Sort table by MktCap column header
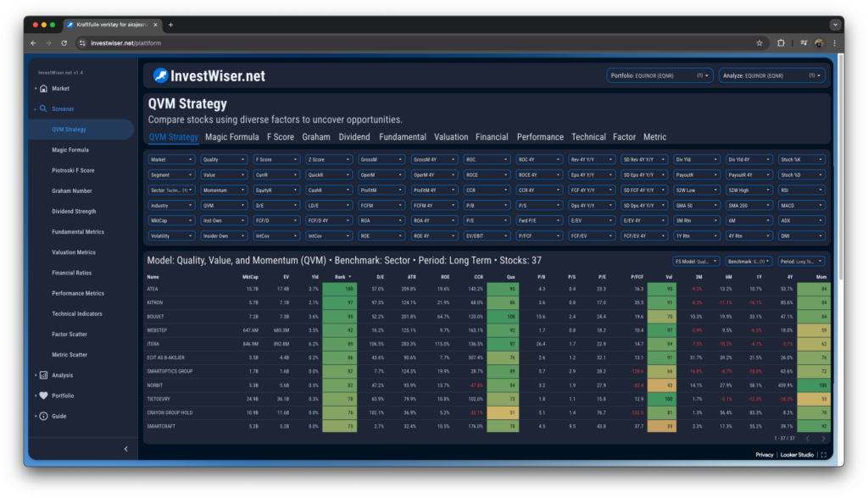The width and height of the screenshot is (868, 498). 250,277
